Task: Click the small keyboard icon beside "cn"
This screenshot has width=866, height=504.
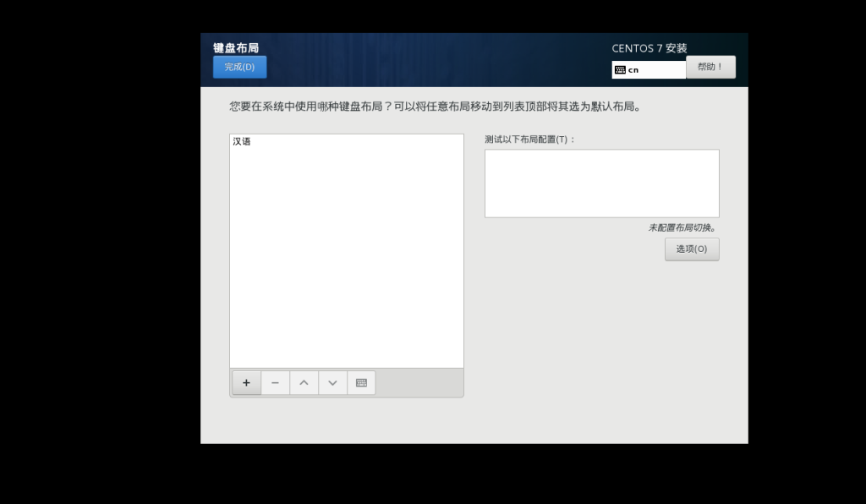Action: tap(620, 70)
